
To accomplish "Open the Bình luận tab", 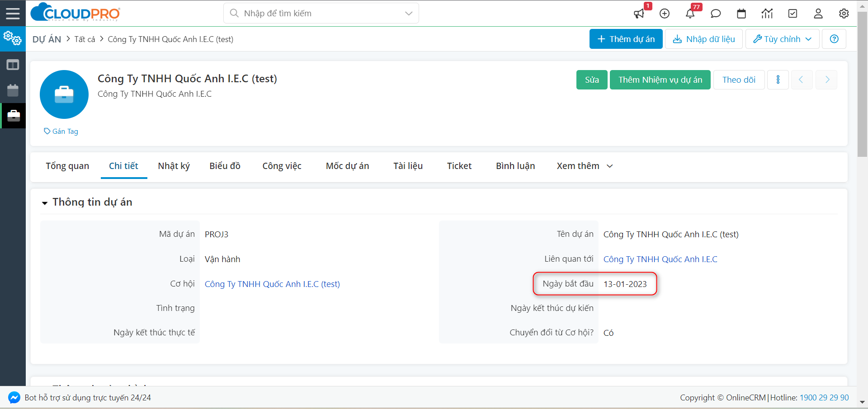I will pyautogui.click(x=515, y=166).
